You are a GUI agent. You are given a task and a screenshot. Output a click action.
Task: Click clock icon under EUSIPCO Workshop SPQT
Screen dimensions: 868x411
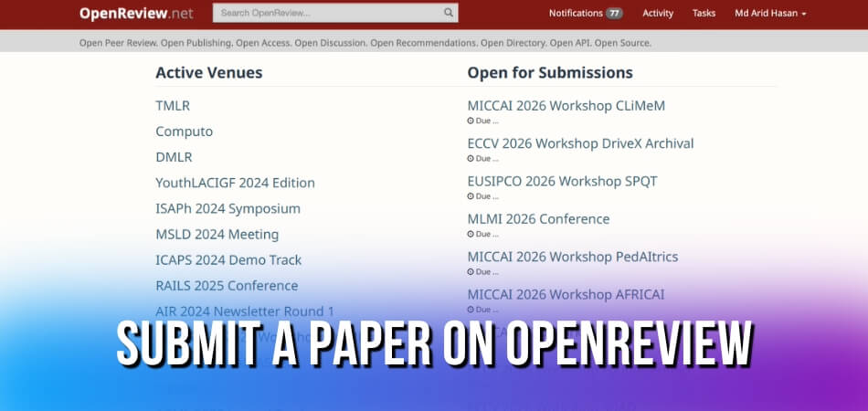(471, 196)
